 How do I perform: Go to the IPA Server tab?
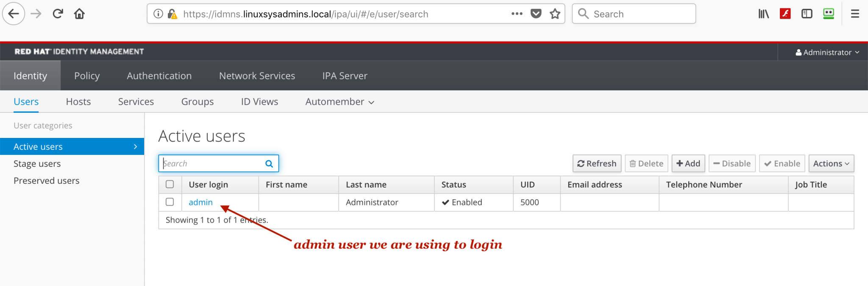pyautogui.click(x=345, y=76)
